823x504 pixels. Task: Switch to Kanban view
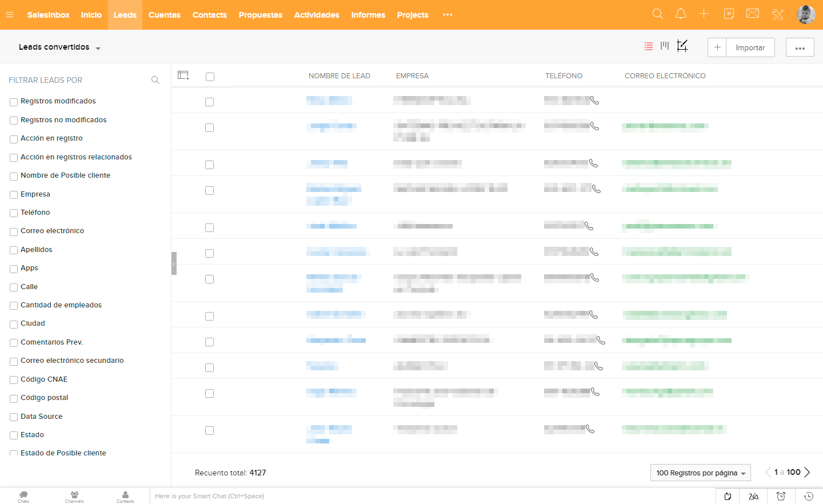665,46
